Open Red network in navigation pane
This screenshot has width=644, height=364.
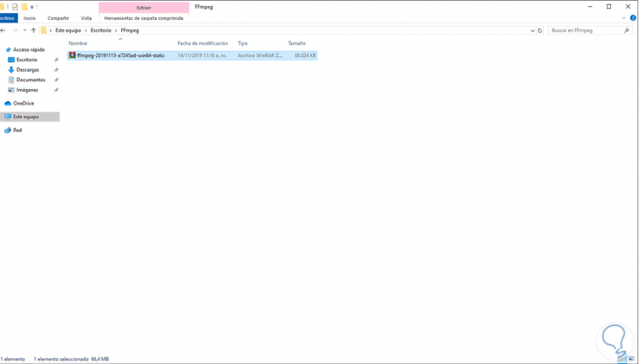(x=17, y=131)
